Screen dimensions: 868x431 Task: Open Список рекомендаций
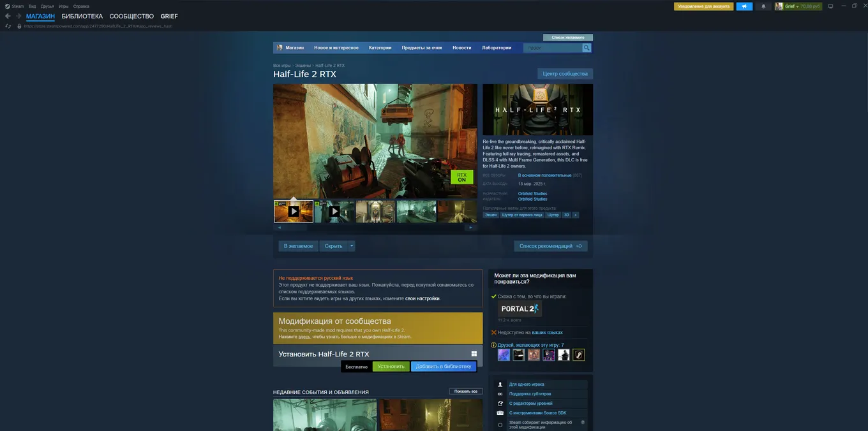click(x=551, y=246)
